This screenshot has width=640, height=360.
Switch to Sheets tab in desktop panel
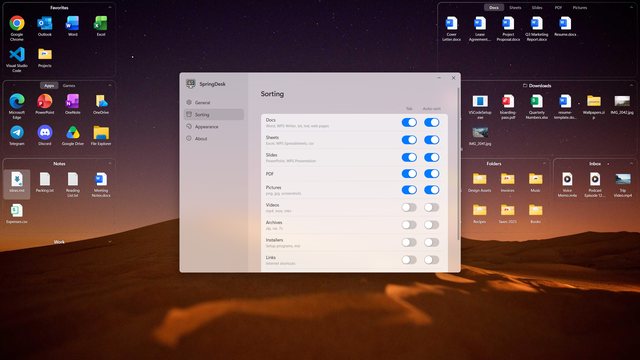point(515,7)
